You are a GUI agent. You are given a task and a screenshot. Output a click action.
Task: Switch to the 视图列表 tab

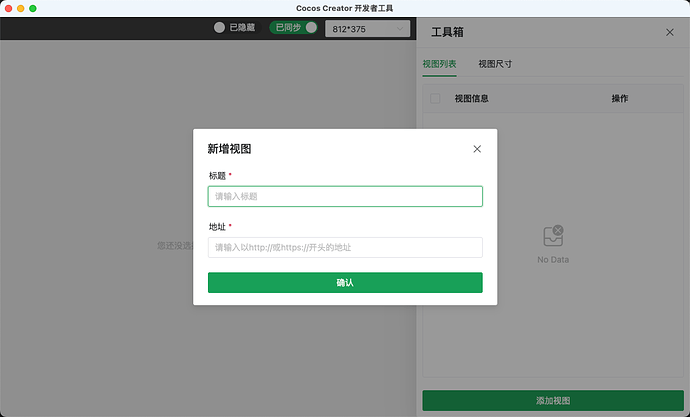pos(439,64)
